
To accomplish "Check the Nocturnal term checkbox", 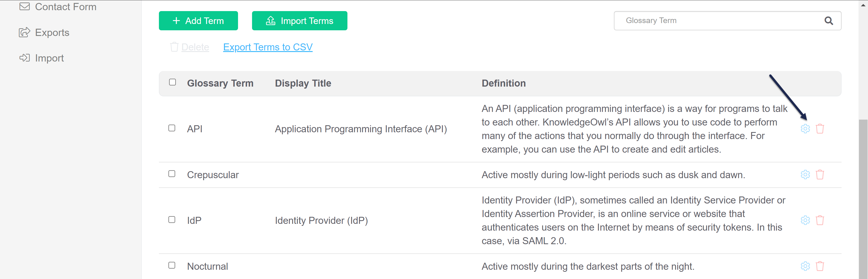I will tap(172, 265).
